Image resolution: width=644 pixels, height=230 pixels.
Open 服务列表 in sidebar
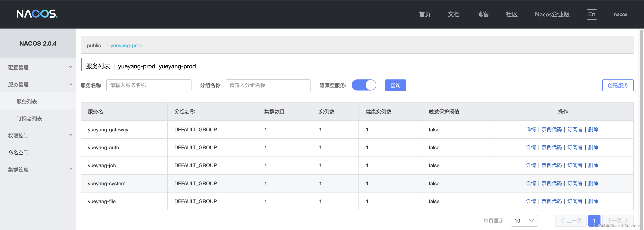[27, 101]
